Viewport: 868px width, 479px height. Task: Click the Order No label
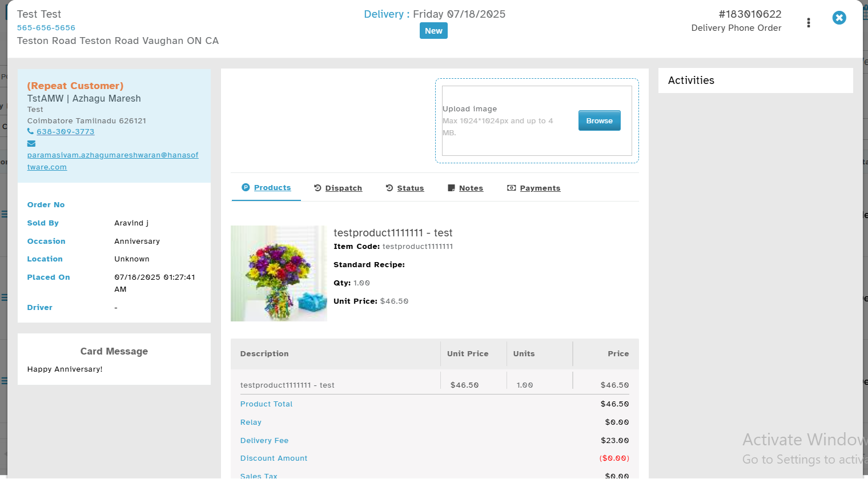click(46, 204)
